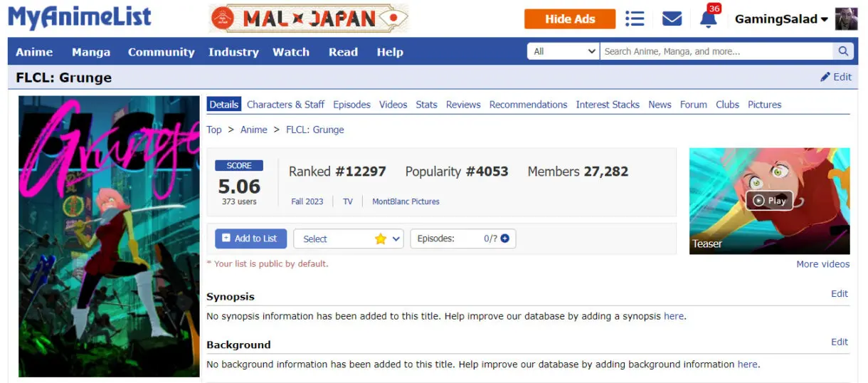Click the MontBlanc Pictures studio link
Image resolution: width=868 pixels, height=383 pixels.
(x=406, y=201)
